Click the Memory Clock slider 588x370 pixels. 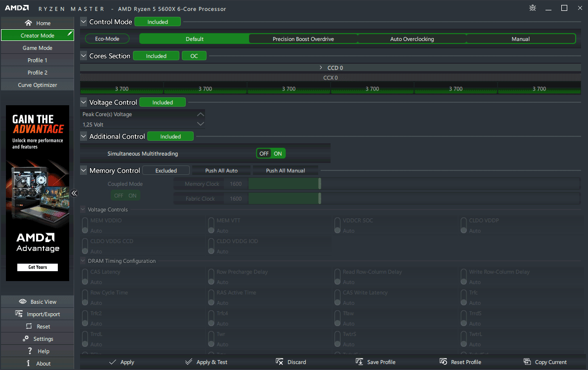[285, 184]
